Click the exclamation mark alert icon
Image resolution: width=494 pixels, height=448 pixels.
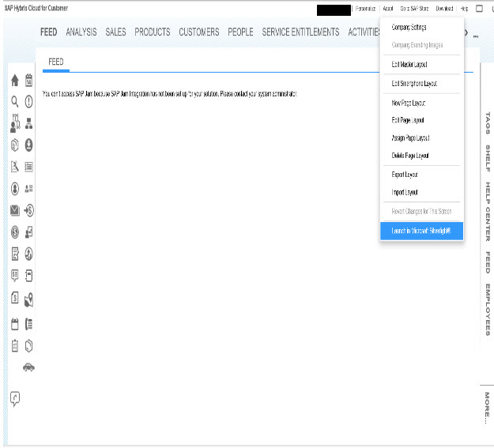tap(28, 101)
